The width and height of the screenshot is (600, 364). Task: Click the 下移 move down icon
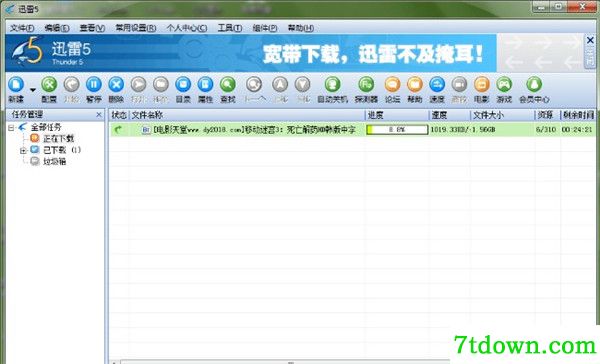pos(303,85)
